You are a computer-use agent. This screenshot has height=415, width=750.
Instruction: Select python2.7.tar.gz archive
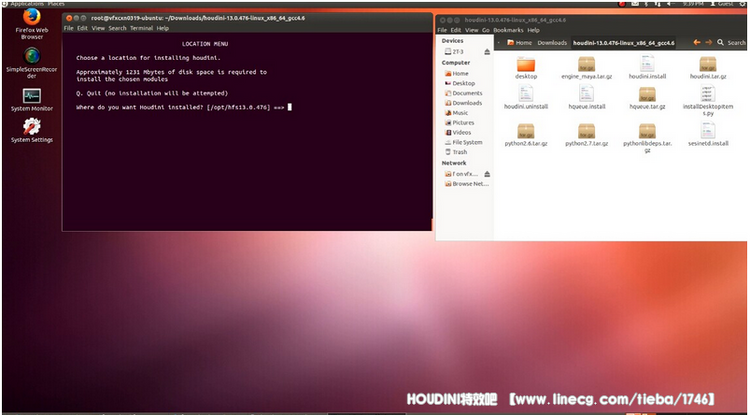click(586, 135)
